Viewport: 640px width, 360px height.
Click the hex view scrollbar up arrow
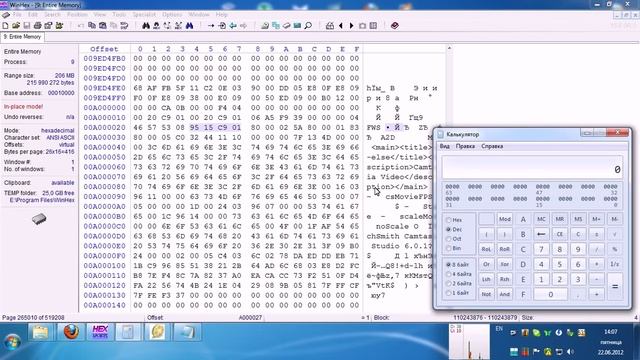(x=449, y=49)
